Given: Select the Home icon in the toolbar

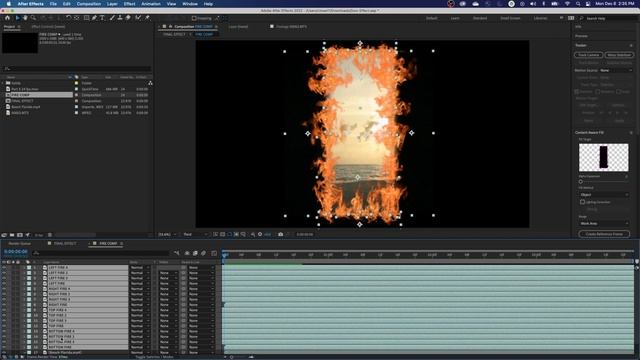Looking at the screenshot, I should click(7, 18).
